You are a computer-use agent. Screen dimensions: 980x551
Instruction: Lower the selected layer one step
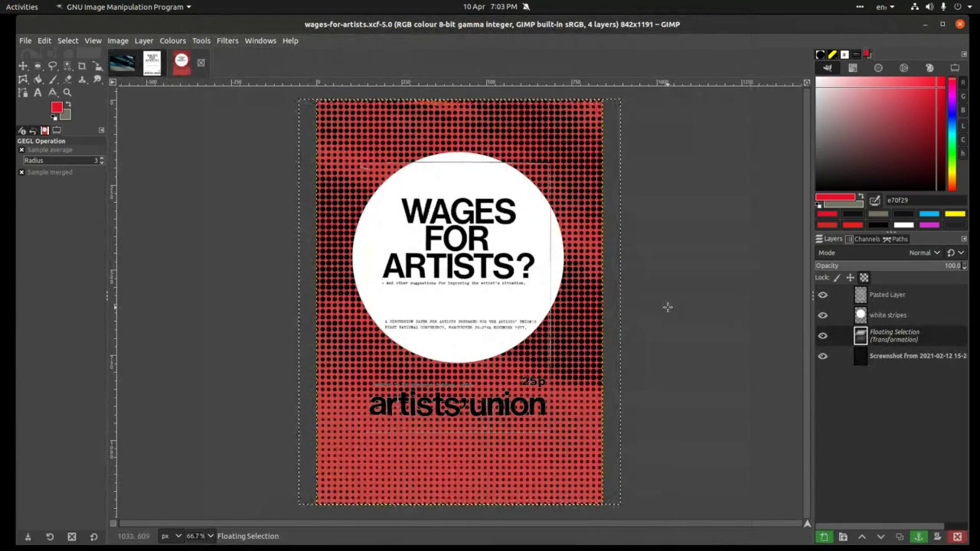[x=880, y=537]
